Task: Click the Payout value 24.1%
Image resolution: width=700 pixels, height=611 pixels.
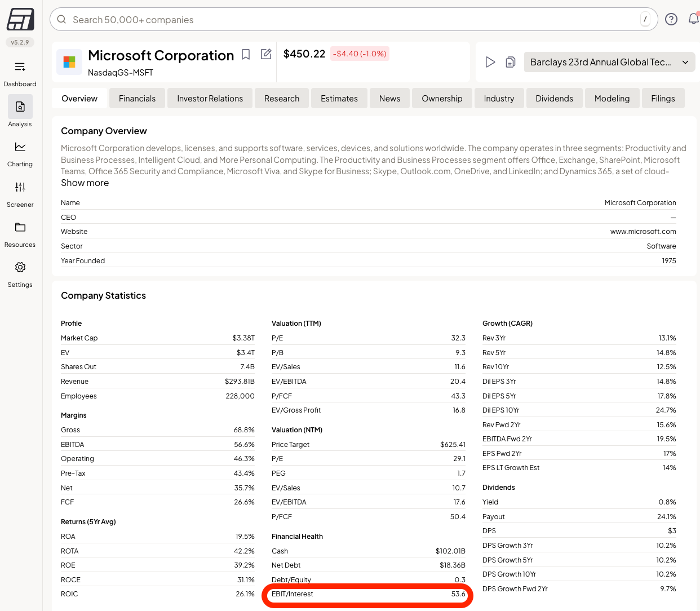Action: coord(667,517)
